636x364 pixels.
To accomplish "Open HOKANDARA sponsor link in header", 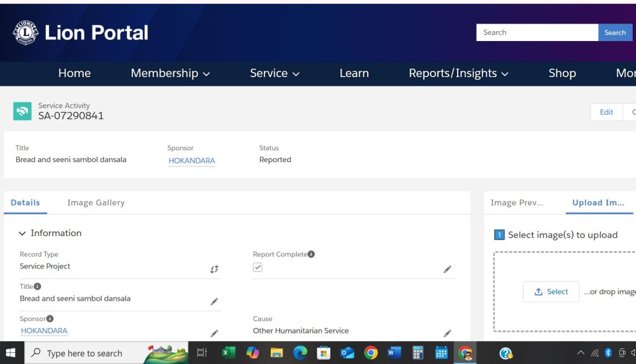I will (191, 161).
